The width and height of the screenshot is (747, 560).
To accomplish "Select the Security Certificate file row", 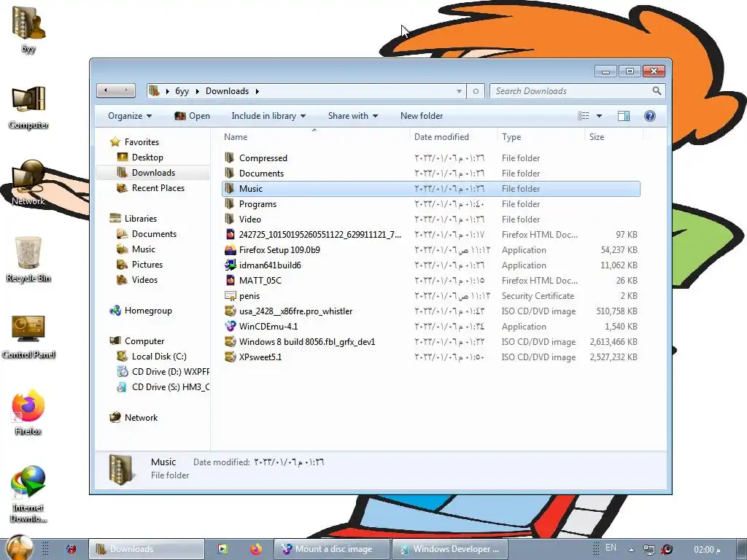I will pos(431,296).
